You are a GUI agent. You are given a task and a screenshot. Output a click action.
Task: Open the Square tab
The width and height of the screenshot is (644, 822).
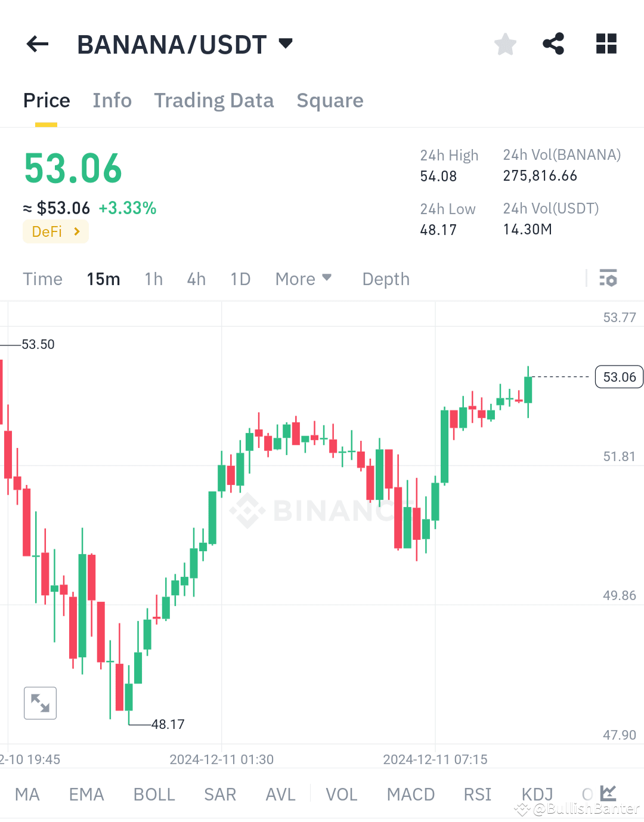coord(330,100)
